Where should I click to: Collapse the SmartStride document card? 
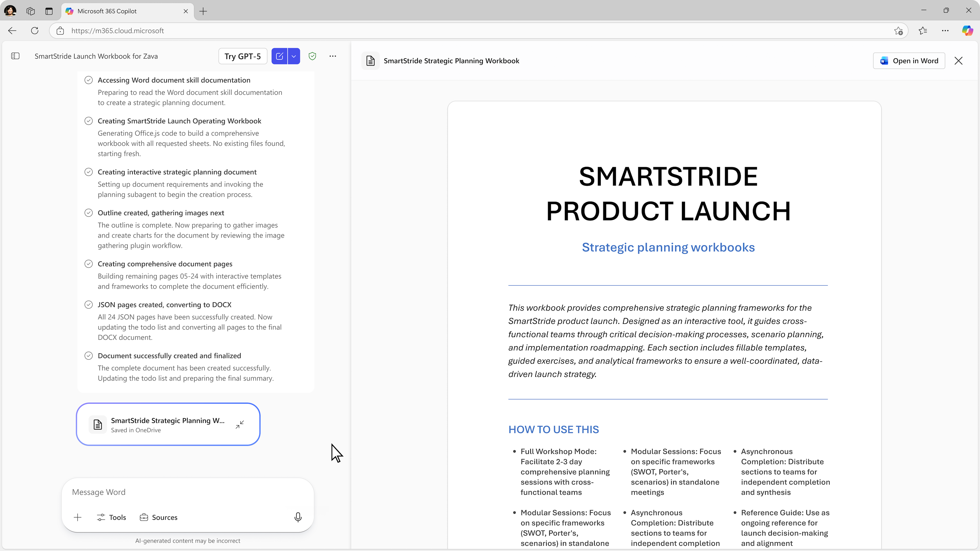(240, 424)
